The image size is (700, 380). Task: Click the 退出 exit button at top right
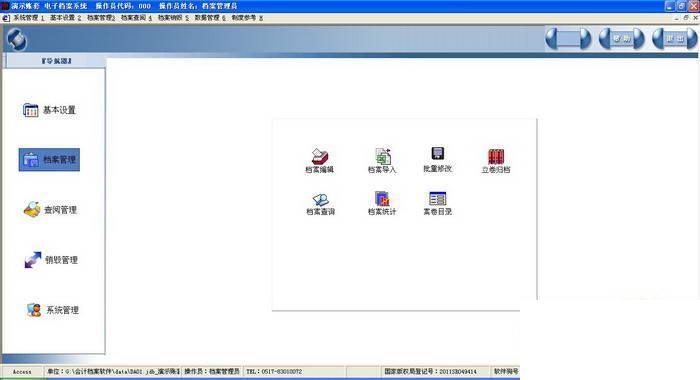coord(675,39)
